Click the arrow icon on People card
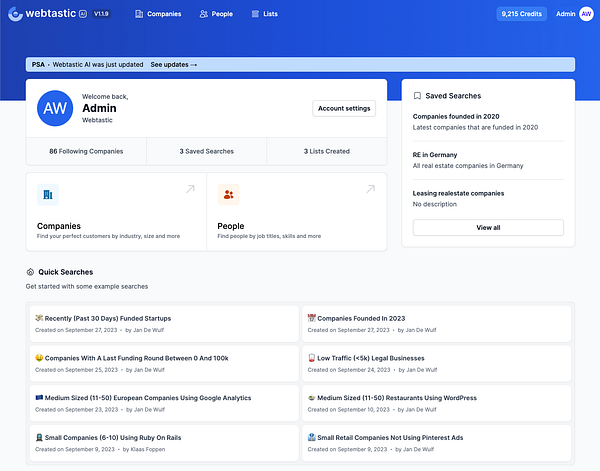 (x=370, y=189)
